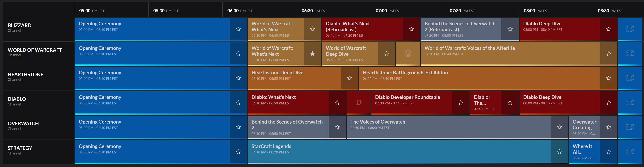The width and height of the screenshot is (644, 167).
Task: Unstar What's Next on World of Warcraft channel
Action: click(x=312, y=53)
